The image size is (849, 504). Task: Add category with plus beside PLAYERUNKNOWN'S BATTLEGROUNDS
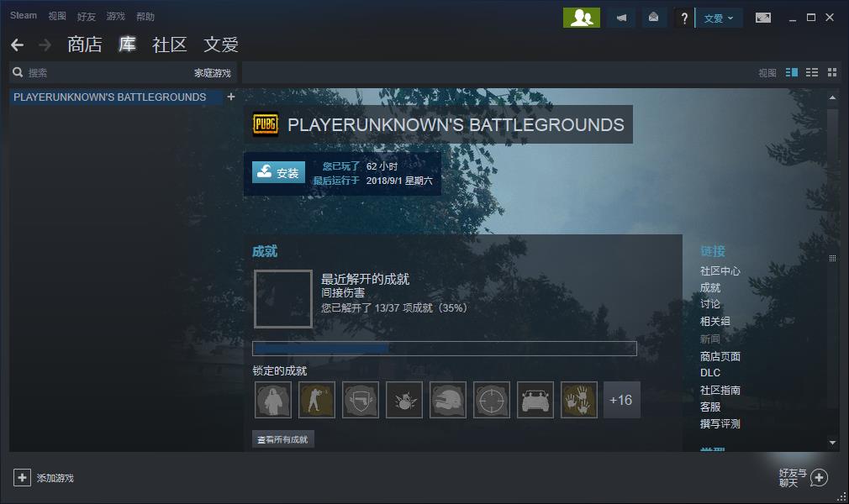coord(231,97)
